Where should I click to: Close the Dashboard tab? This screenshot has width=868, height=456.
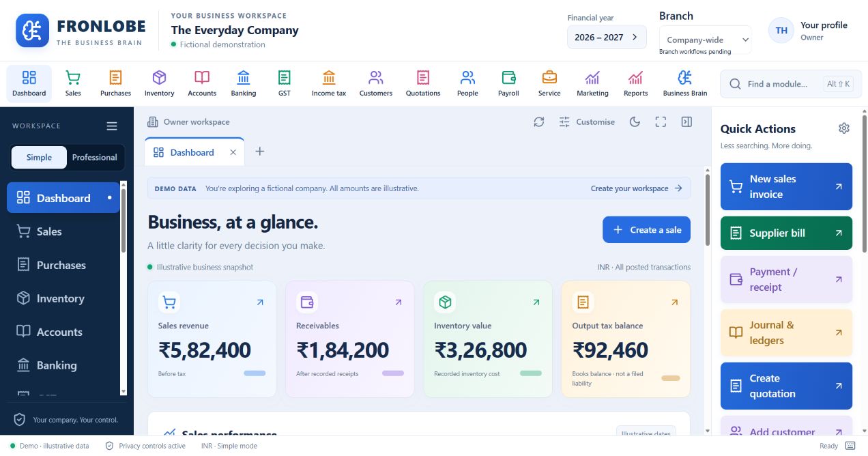[233, 152]
